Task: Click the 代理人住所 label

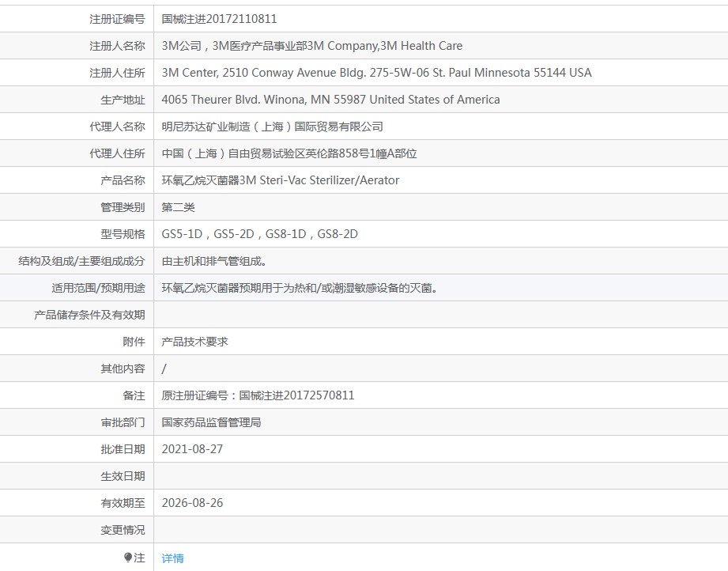Action: coord(117,153)
